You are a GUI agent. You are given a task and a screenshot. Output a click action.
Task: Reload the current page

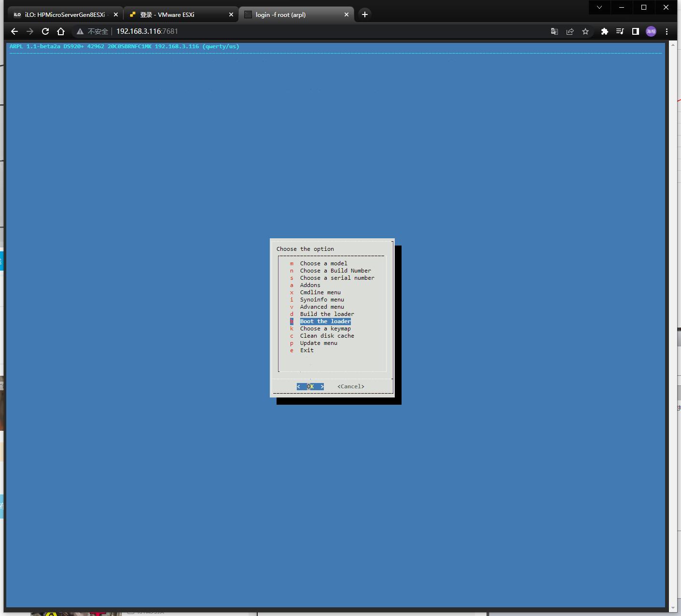coord(45,31)
